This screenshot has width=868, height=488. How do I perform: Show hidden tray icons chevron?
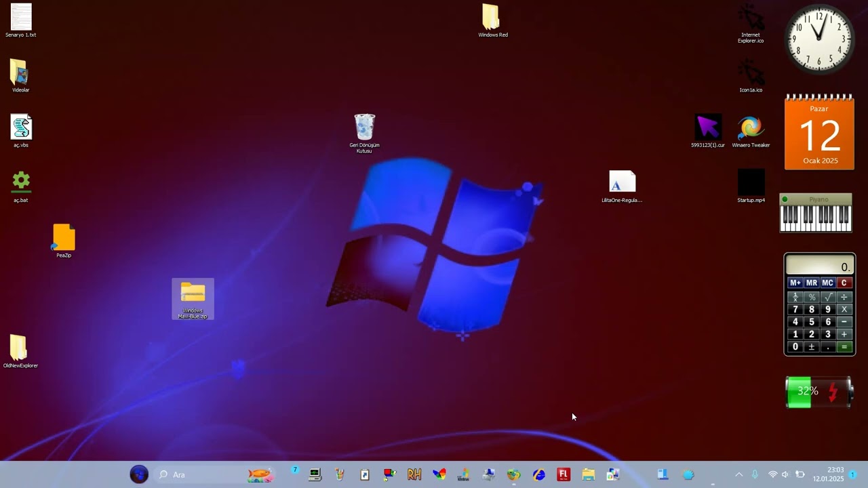pos(738,474)
